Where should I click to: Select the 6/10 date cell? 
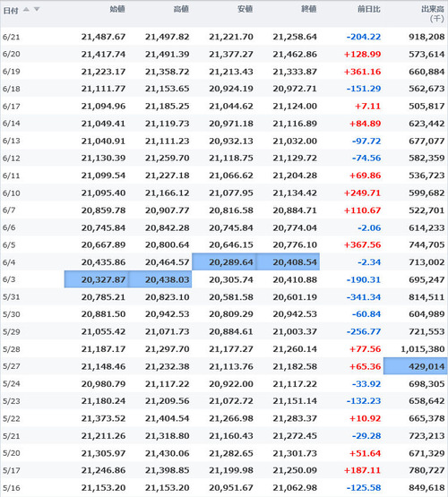point(11,193)
